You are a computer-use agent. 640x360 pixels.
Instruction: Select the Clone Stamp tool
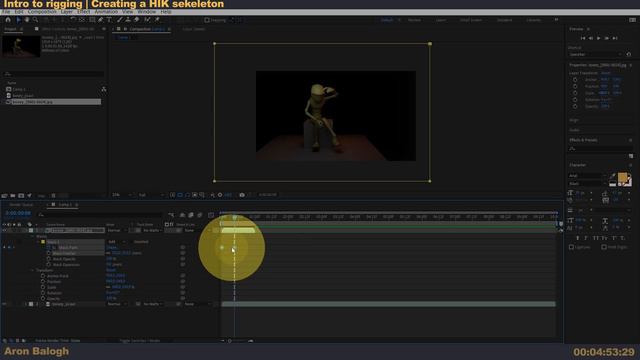(x=128, y=20)
